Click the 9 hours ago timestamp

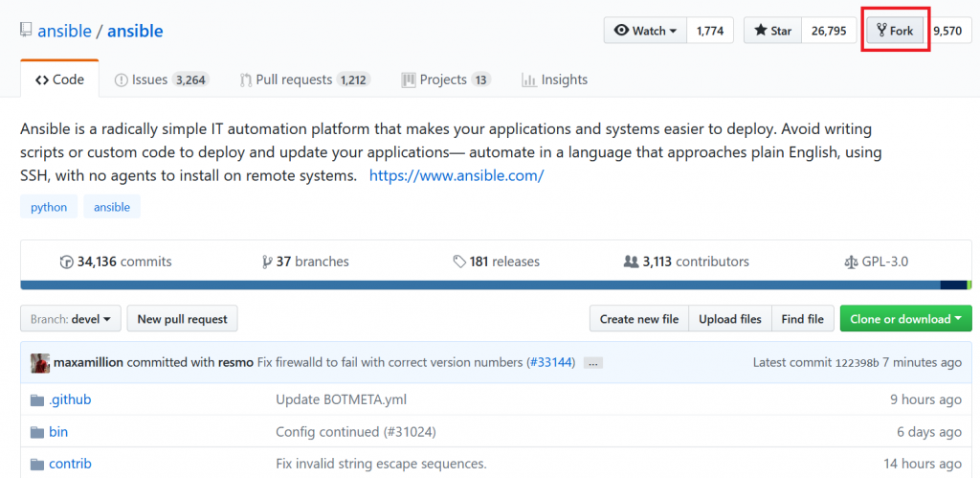(925, 399)
